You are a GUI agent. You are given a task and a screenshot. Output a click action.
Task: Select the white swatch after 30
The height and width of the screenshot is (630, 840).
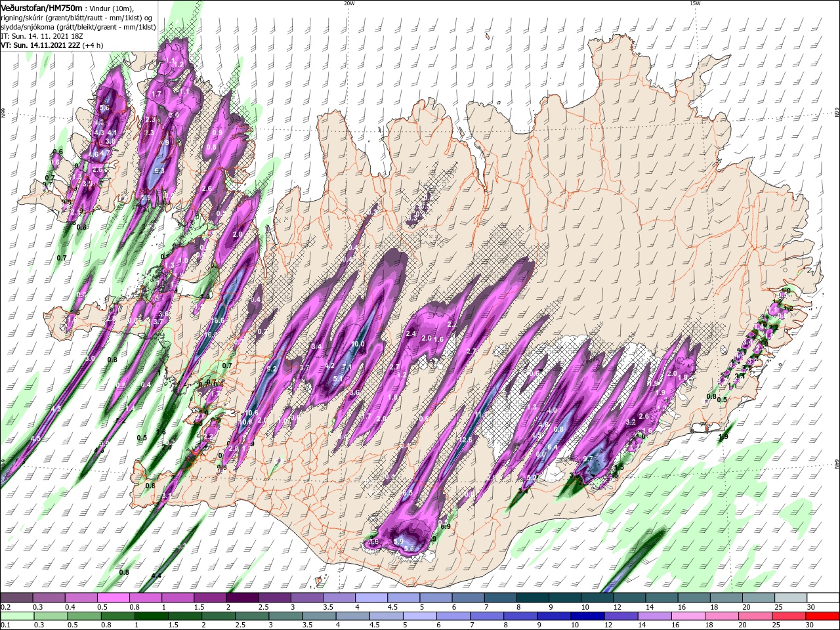point(823,598)
